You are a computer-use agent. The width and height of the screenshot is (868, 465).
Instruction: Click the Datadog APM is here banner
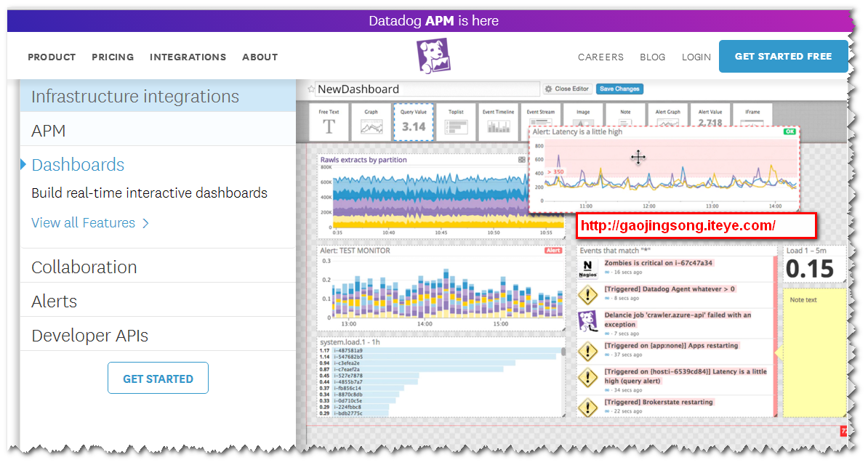[x=433, y=21]
